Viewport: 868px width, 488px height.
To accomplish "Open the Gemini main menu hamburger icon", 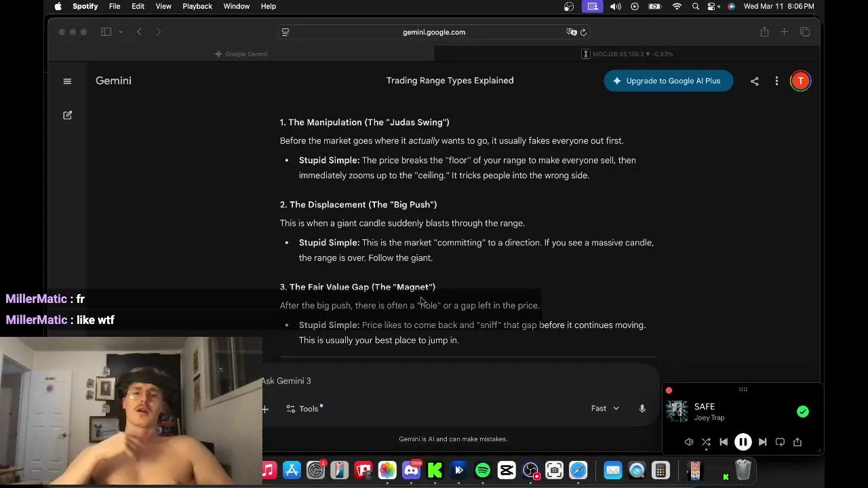I will pos(67,81).
